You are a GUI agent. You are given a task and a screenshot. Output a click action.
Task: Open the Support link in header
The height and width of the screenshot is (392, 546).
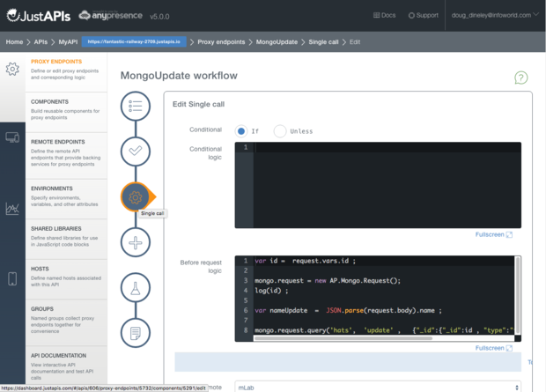tap(423, 15)
